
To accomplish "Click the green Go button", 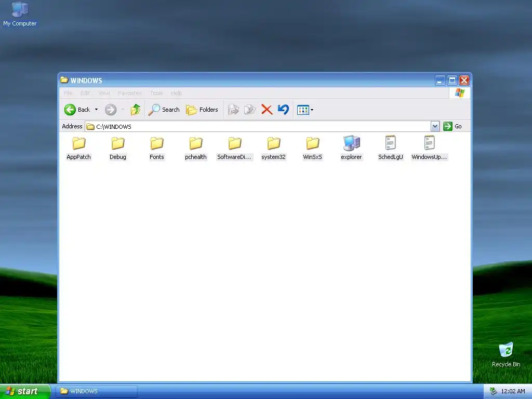I will pyautogui.click(x=453, y=126).
